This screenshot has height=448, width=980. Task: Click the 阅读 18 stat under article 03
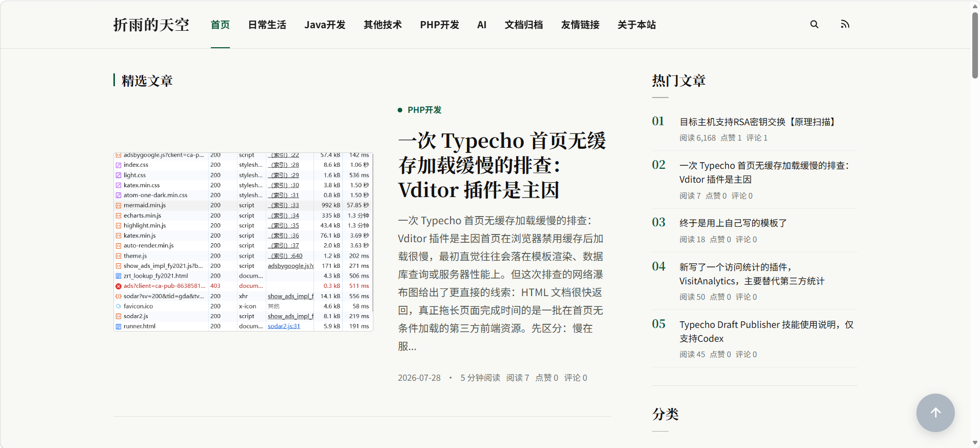pyautogui.click(x=692, y=239)
